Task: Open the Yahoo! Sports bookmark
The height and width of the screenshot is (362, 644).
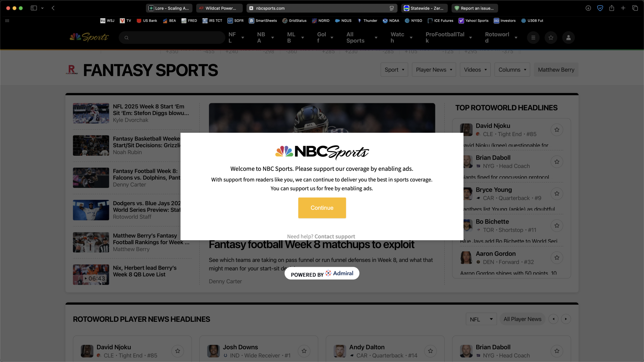Action: tap(473, 21)
